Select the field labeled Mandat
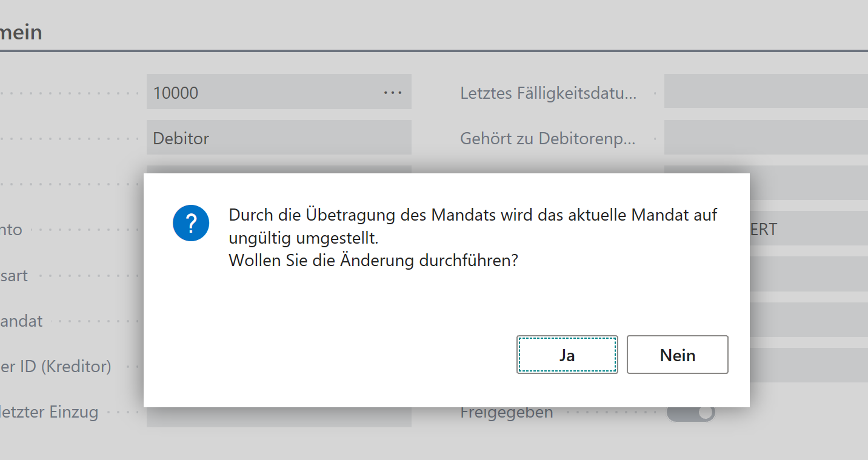 (21, 321)
